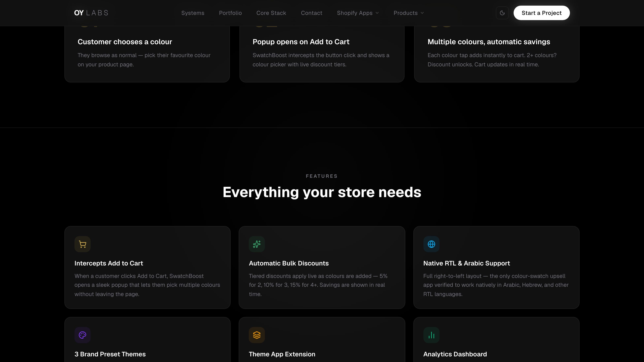Click the Tiered discounts apply live description
The width and height of the screenshot is (644, 362).
point(318,285)
